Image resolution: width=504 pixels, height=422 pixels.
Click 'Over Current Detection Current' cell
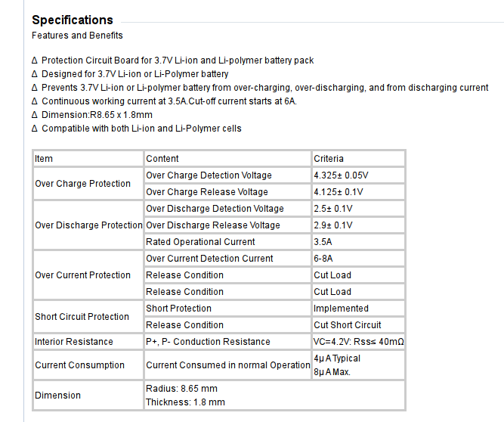coord(227,259)
